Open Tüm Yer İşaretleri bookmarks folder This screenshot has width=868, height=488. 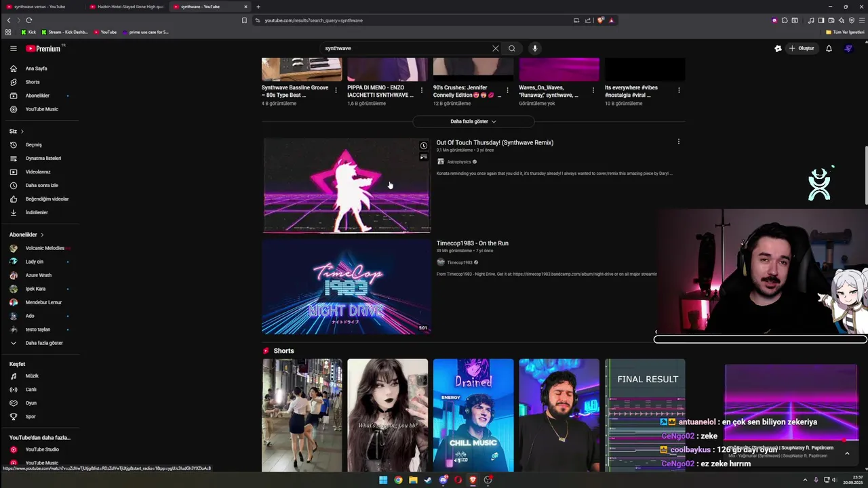tap(845, 32)
